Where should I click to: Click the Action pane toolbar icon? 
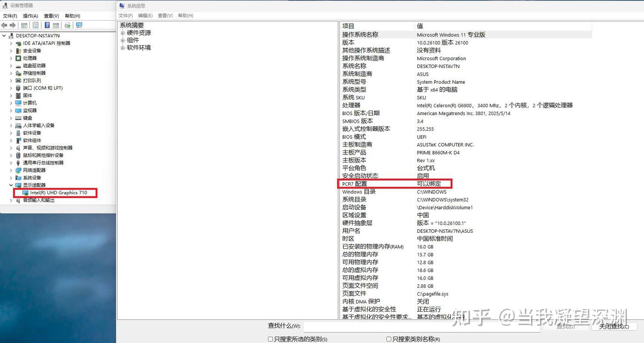pos(56,25)
